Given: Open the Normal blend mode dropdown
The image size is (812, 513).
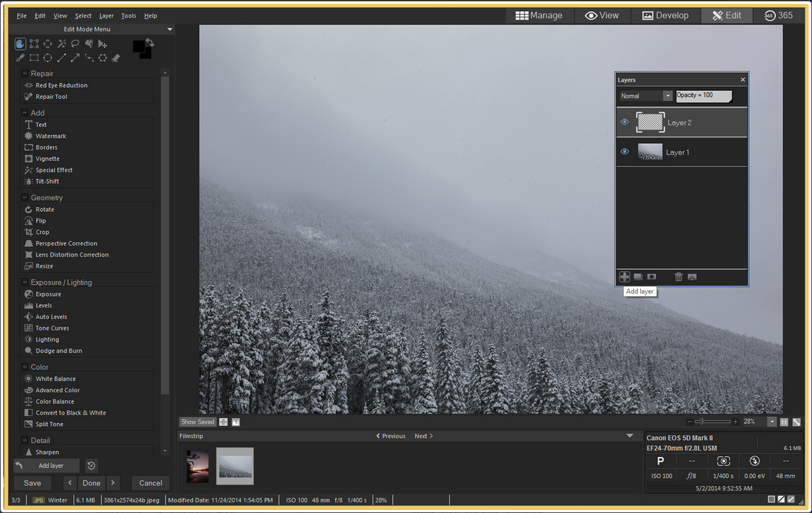Looking at the screenshot, I should tap(668, 96).
